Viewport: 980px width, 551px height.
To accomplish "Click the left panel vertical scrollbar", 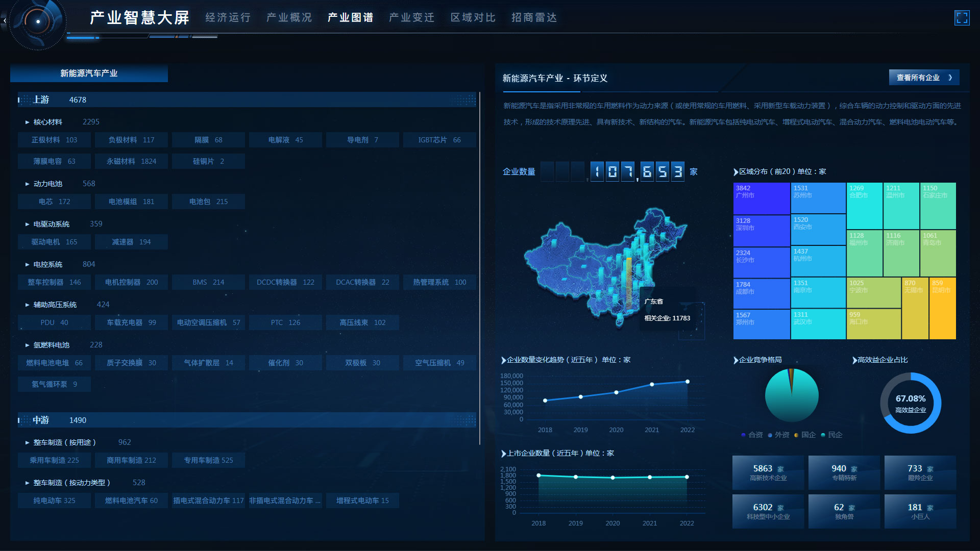I will (x=480, y=268).
